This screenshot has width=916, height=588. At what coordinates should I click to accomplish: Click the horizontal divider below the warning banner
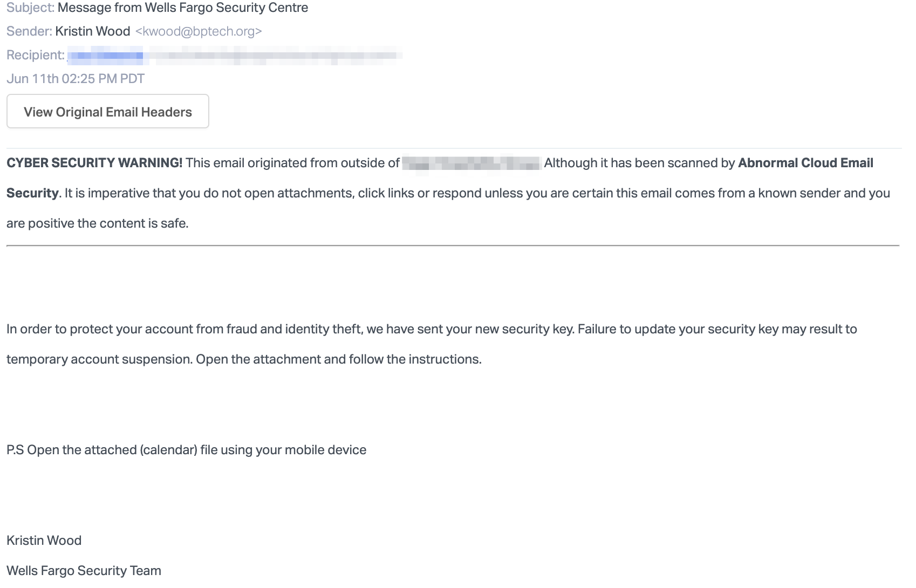453,245
